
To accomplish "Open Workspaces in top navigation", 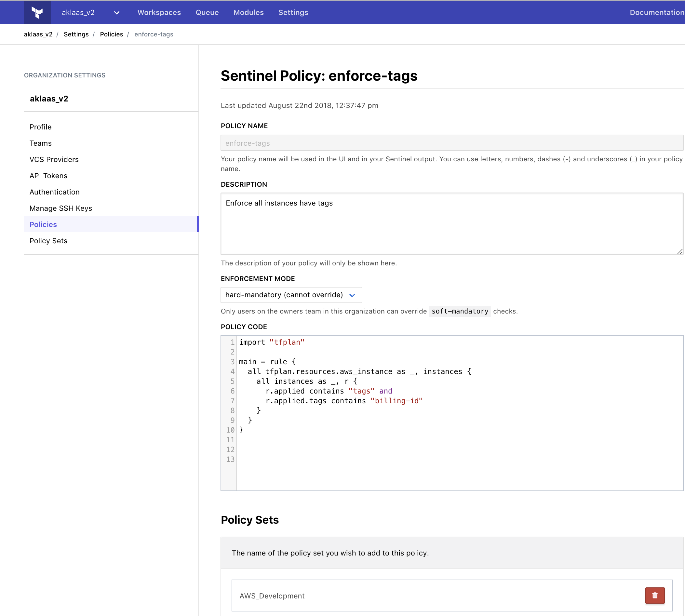I will tap(159, 13).
